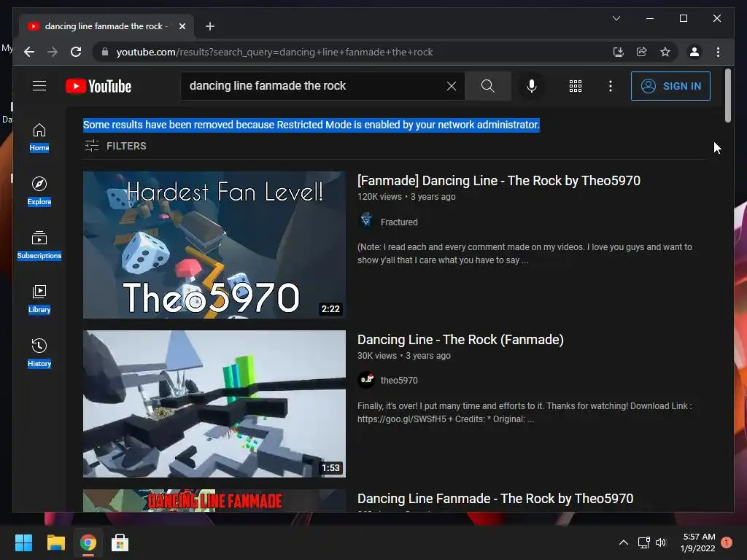Open Explore in the sidebar
747x560 pixels.
pyautogui.click(x=39, y=191)
